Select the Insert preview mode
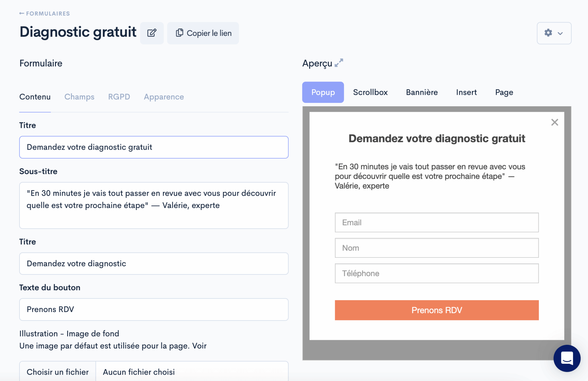The height and width of the screenshot is (381, 588). (x=466, y=92)
